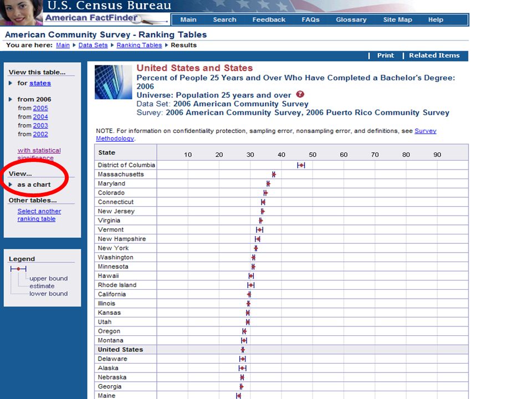
Task: Click the United States row label
Action: point(120,350)
